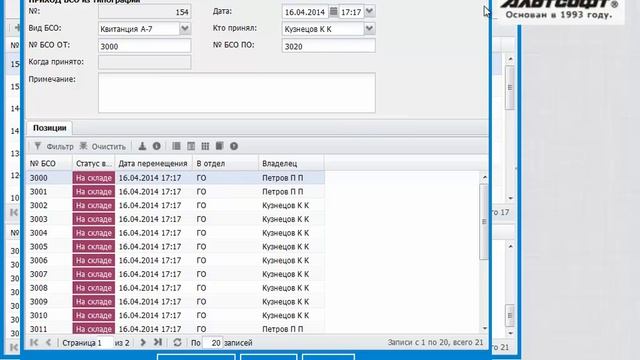
Task: Click На складе status in row 3006
Action: click(x=94, y=260)
